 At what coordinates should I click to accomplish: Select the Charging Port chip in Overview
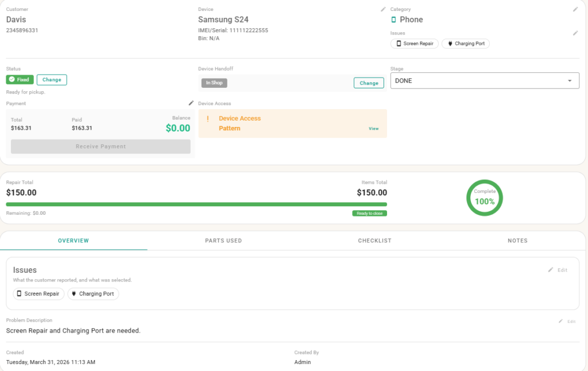[x=93, y=293]
